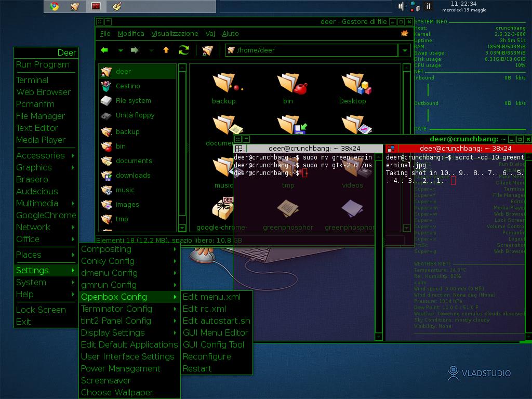Open the Visualizzazione menu

click(x=175, y=34)
